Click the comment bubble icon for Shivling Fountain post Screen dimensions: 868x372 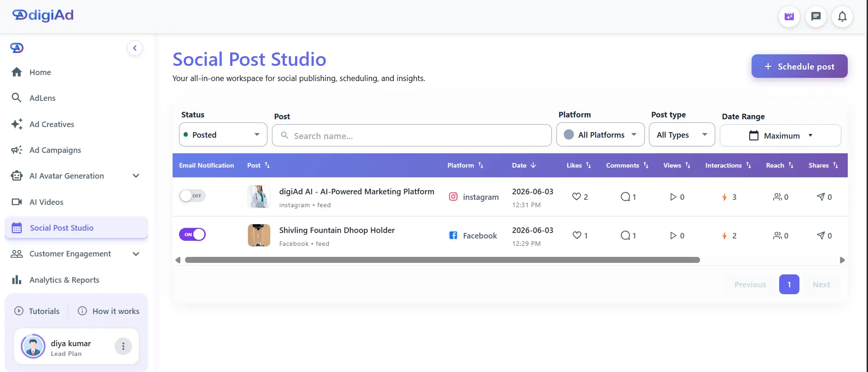pos(625,235)
